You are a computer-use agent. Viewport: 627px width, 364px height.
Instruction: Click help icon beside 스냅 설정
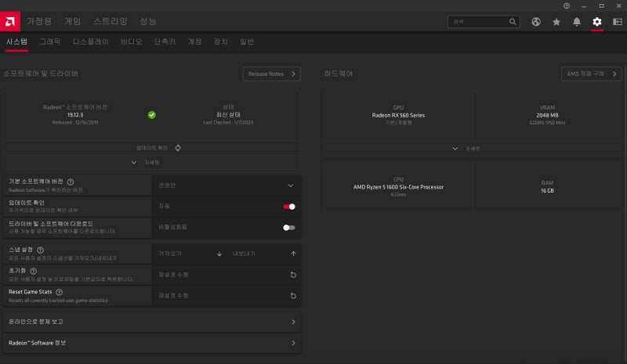[41, 250]
